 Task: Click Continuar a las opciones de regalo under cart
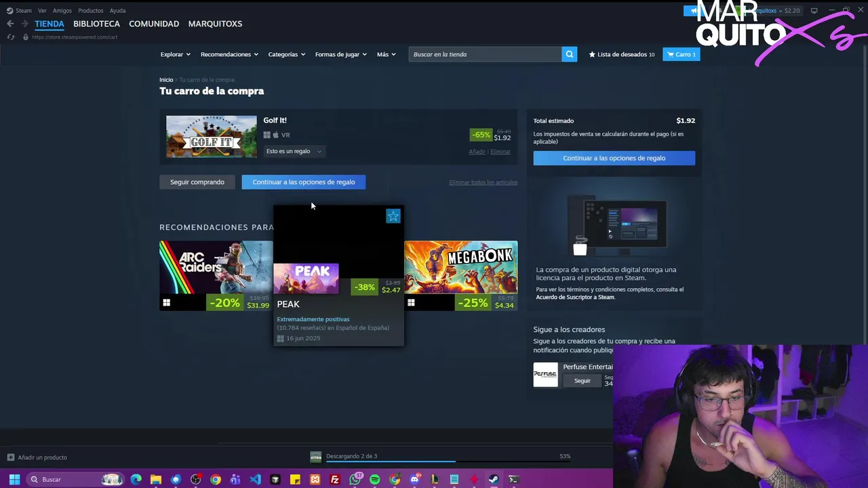click(304, 182)
